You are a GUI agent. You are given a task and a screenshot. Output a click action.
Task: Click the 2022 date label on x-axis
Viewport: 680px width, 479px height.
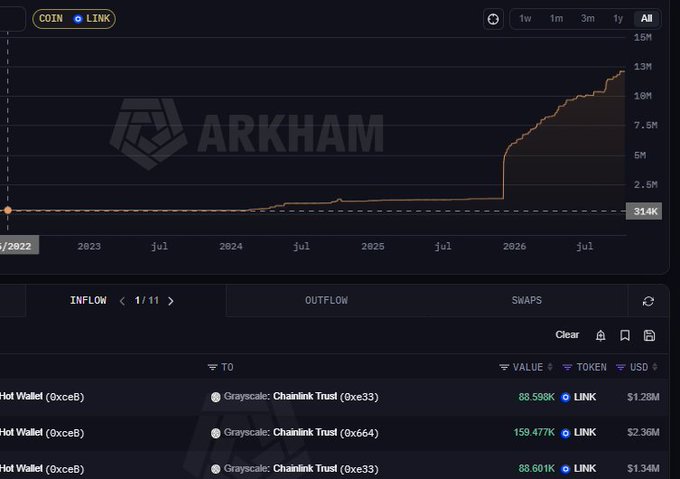click(19, 246)
